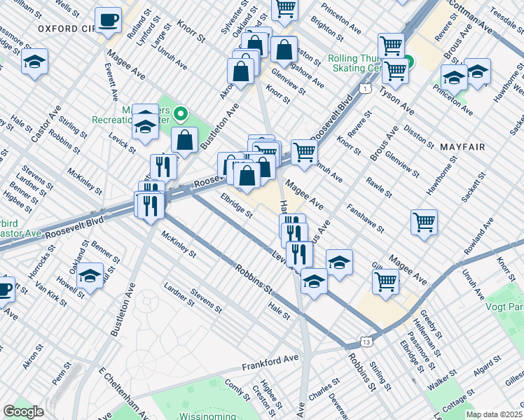
Task: Click the Stevens St label lower center
Action: (206, 301)
